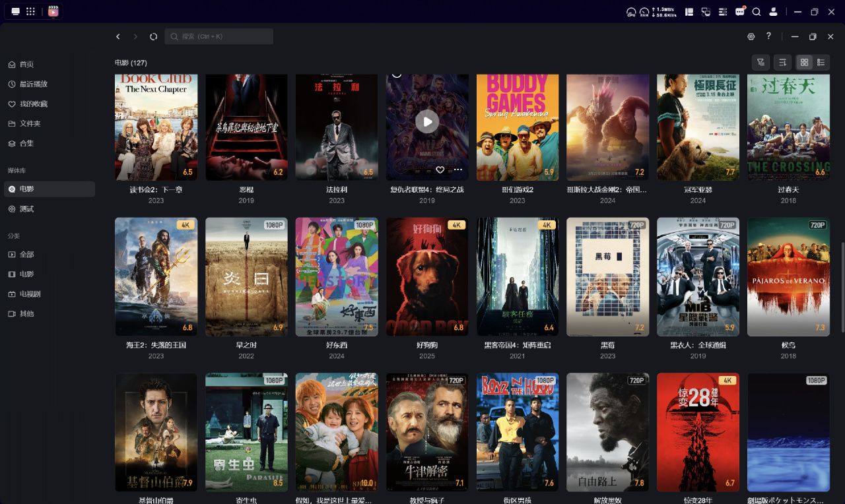Open the filter options for the movie list
The image size is (845, 504).
coord(761,63)
